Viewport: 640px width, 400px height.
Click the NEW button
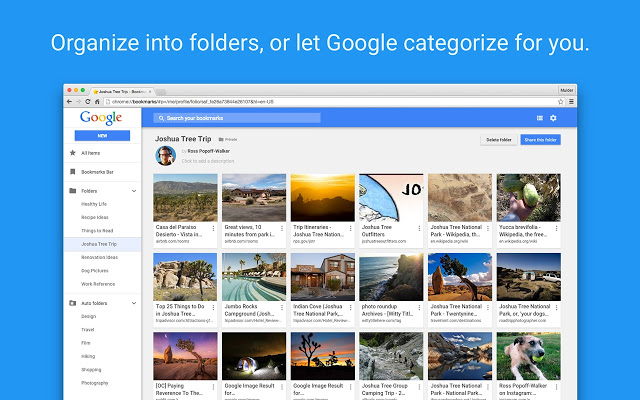click(102, 136)
